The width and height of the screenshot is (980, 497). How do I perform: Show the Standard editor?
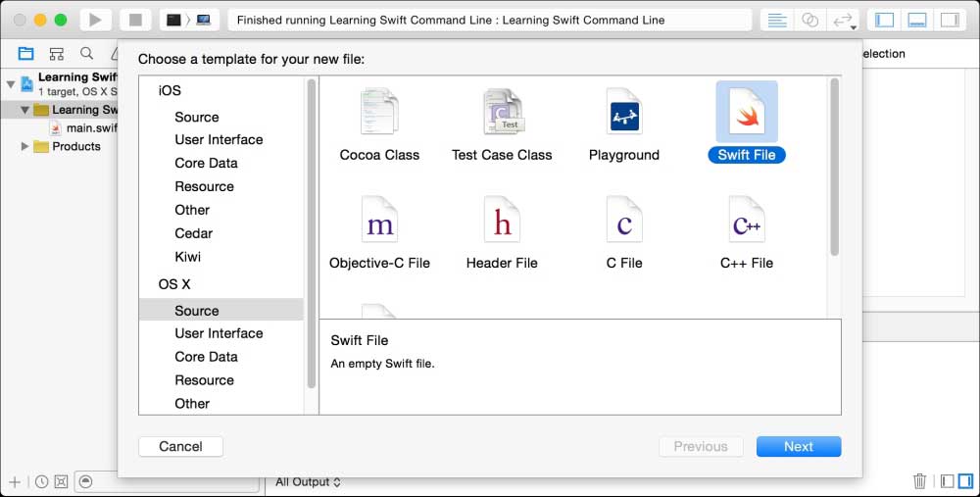(777, 20)
